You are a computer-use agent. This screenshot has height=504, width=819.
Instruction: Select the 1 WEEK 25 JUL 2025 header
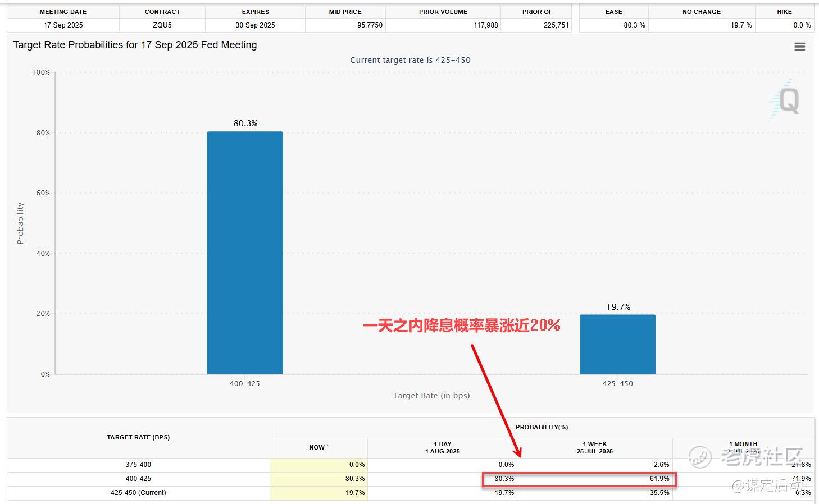click(594, 447)
